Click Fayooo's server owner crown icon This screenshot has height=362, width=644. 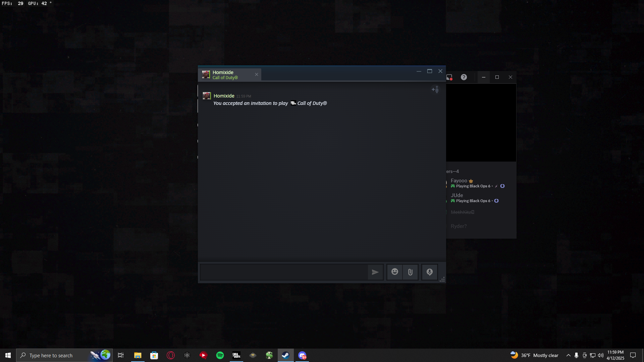pos(471,181)
